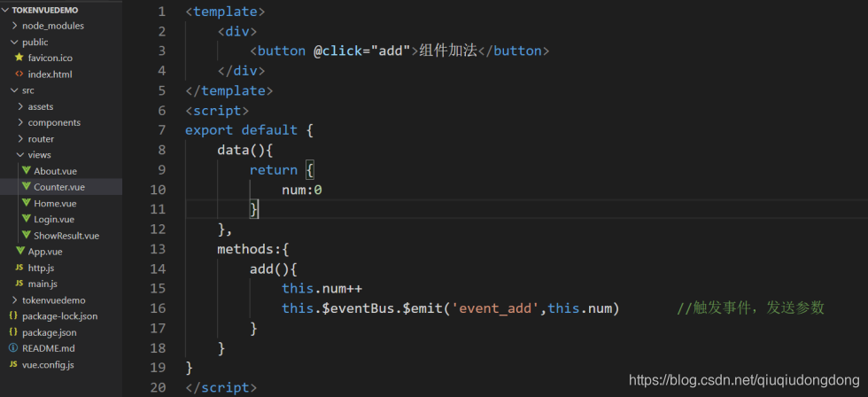Click the closing '</script>' tag
The image size is (868, 397).
[221, 387]
